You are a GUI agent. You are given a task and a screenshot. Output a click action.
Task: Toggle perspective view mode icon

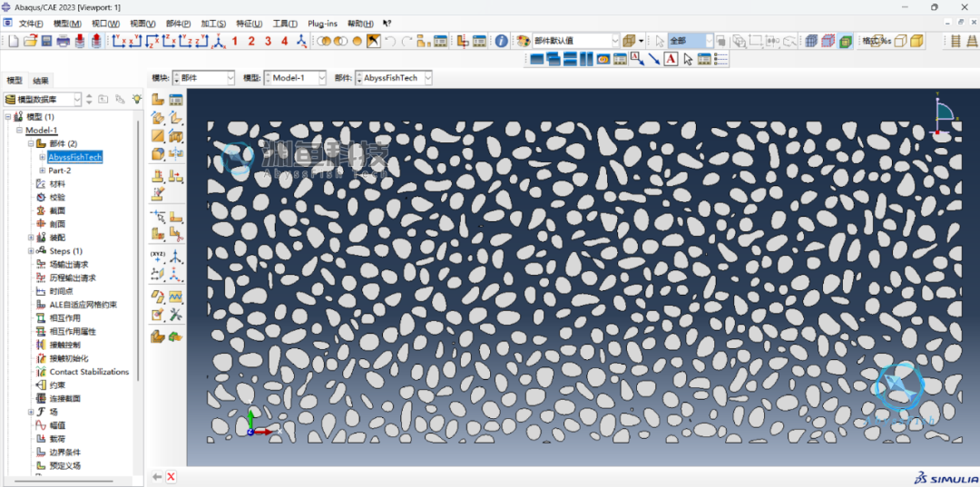point(916,41)
